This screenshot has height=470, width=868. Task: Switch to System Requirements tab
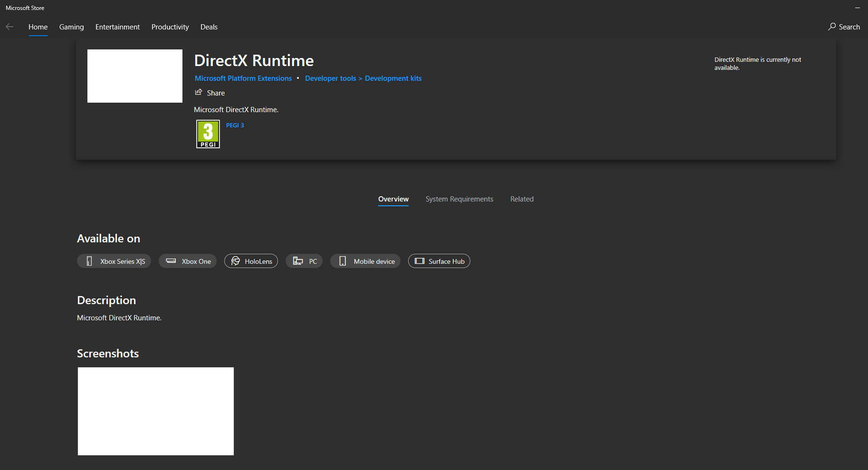click(x=459, y=199)
